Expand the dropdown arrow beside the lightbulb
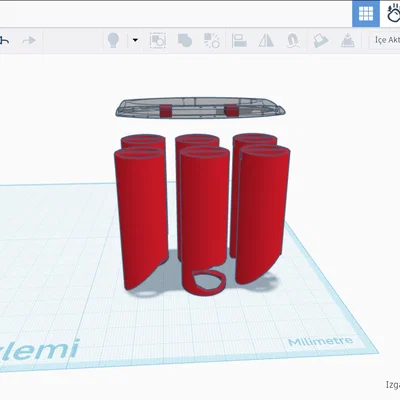 click(135, 40)
